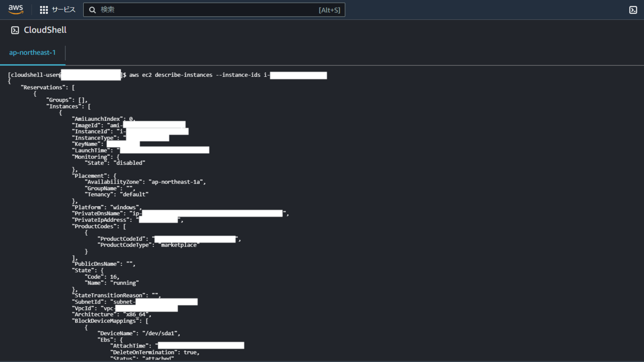Click the "Ebs": { line
644x362 pixels.
point(111,340)
